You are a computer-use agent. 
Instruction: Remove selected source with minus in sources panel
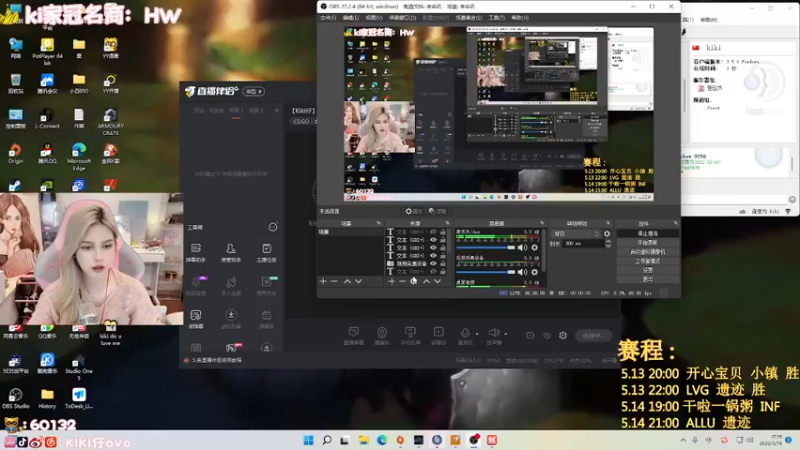pyautogui.click(x=402, y=281)
